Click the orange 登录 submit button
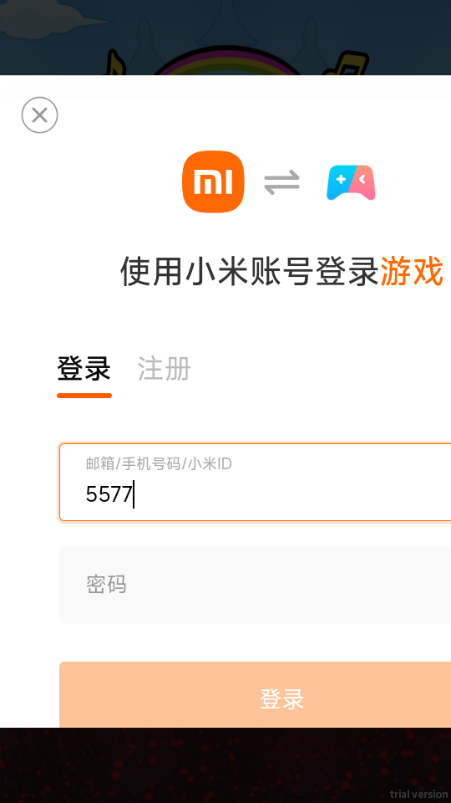 (x=255, y=695)
